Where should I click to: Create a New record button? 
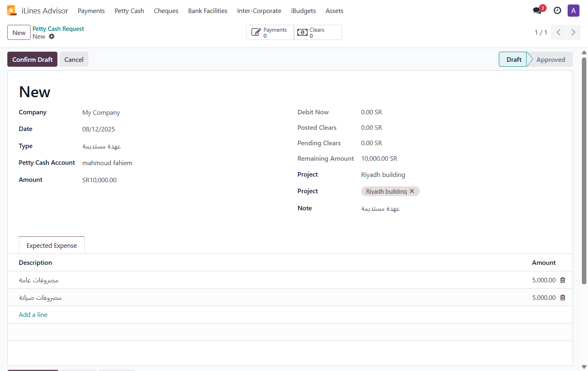[19, 33]
